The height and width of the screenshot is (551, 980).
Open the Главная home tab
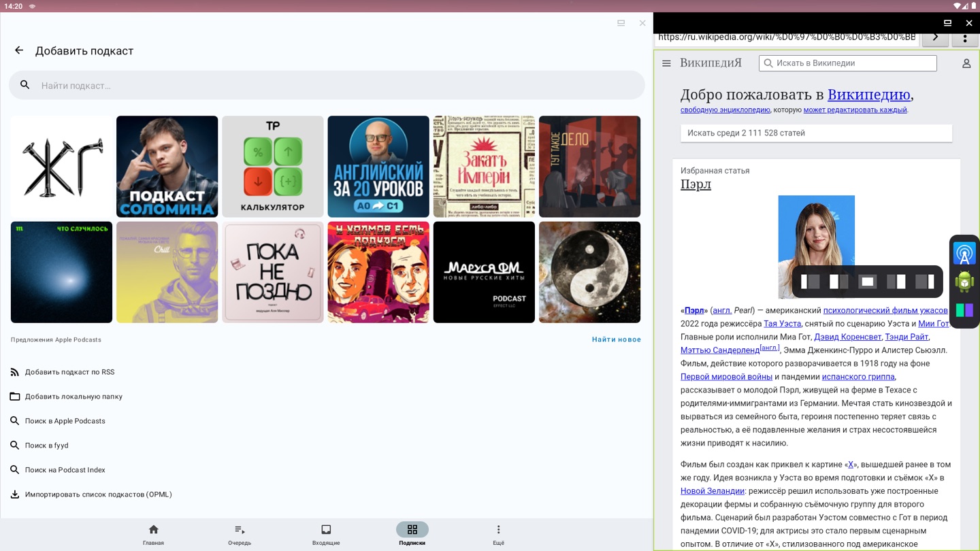click(x=153, y=535)
